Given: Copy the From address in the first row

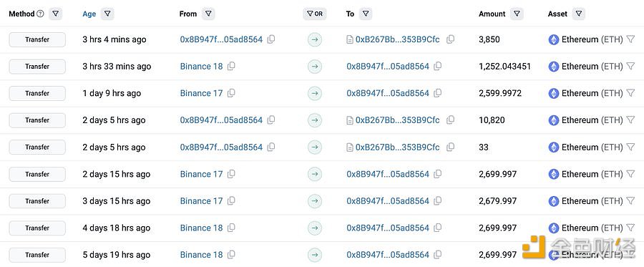Looking at the screenshot, I should pos(271,39).
